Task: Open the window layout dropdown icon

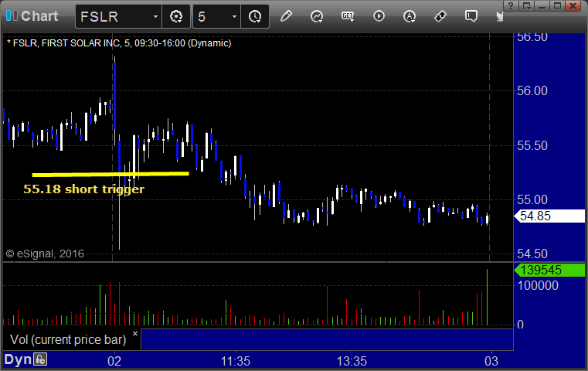Action: tap(527, 5)
